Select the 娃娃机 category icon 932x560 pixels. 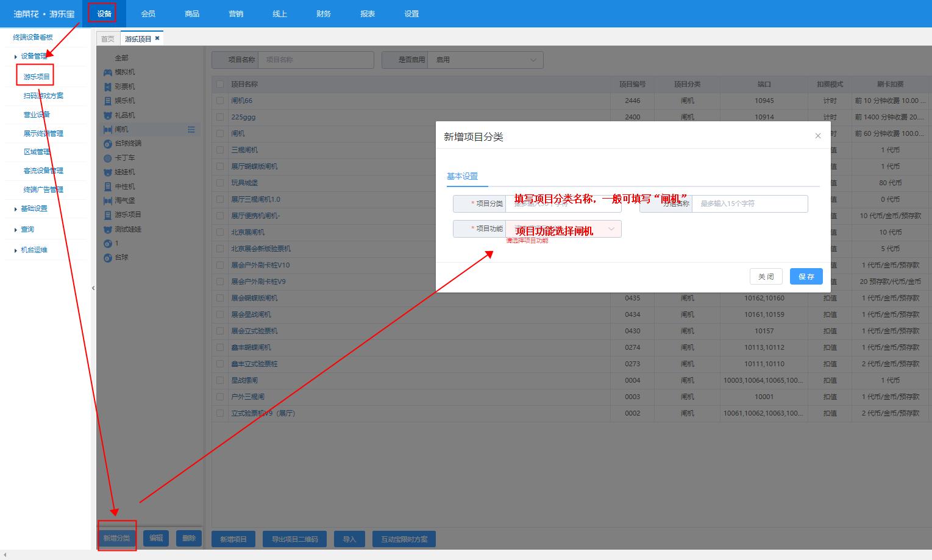point(108,172)
